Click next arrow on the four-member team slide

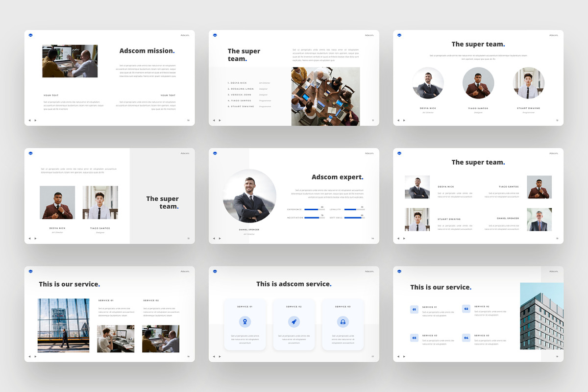[404, 238]
